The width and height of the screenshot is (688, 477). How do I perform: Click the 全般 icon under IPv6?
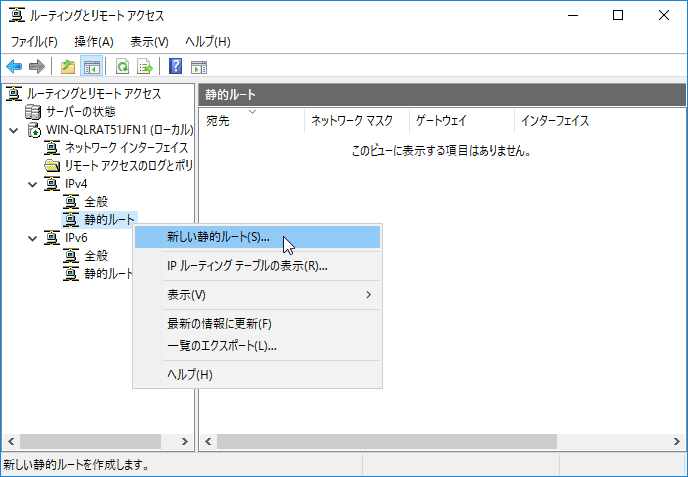coord(71,256)
